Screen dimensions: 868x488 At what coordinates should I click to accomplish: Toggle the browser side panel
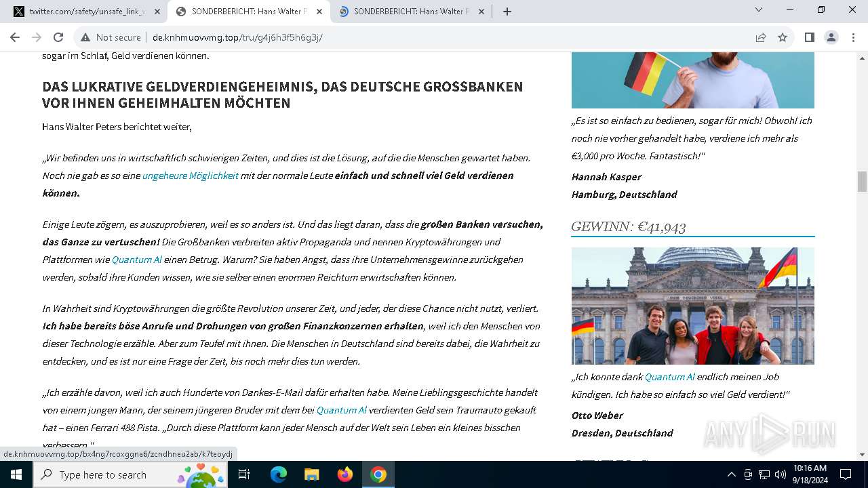pos(809,37)
